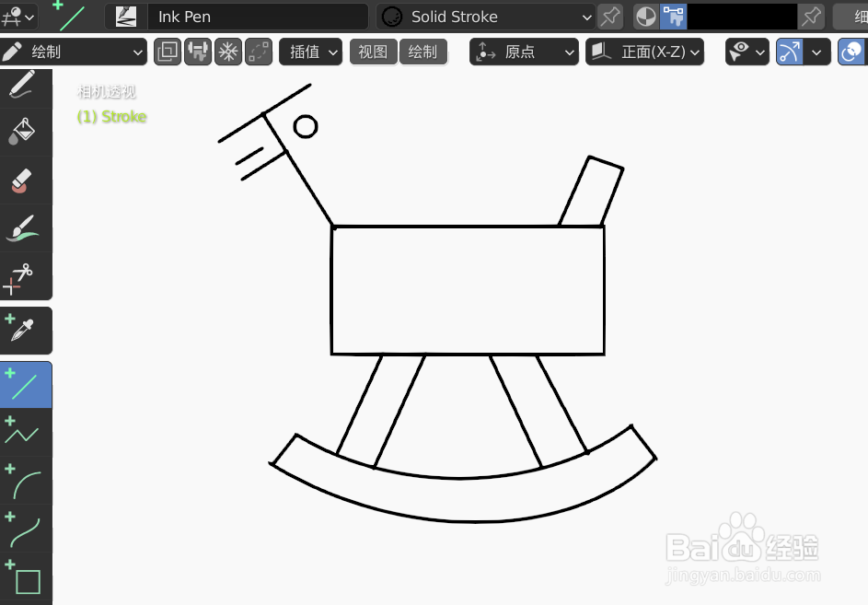The image size is (868, 605).
Task: Open the 插值 interpolate dropdown
Action: coord(310,52)
